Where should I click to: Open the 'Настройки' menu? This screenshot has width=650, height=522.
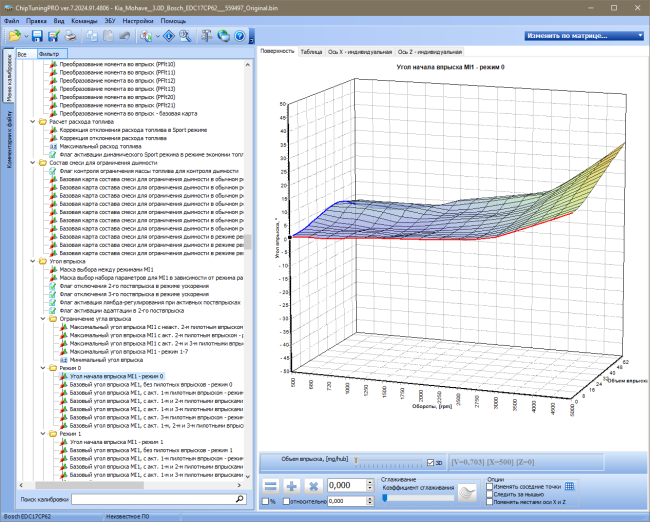click(x=138, y=21)
